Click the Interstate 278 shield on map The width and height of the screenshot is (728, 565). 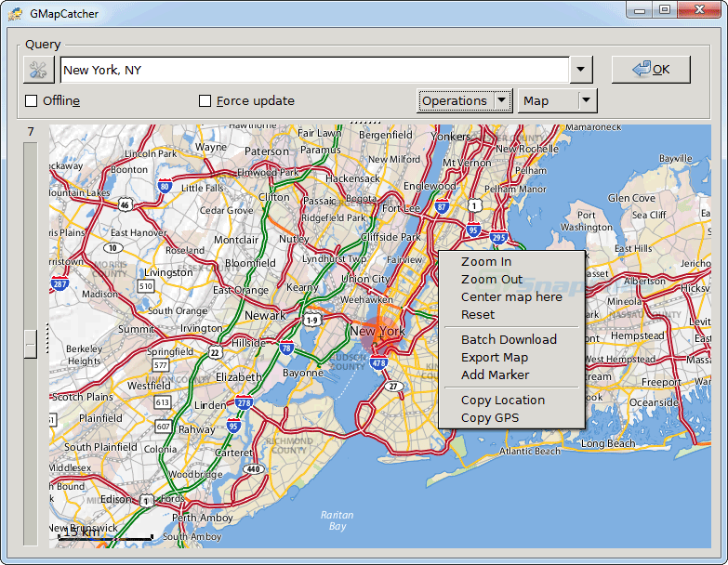point(244,402)
